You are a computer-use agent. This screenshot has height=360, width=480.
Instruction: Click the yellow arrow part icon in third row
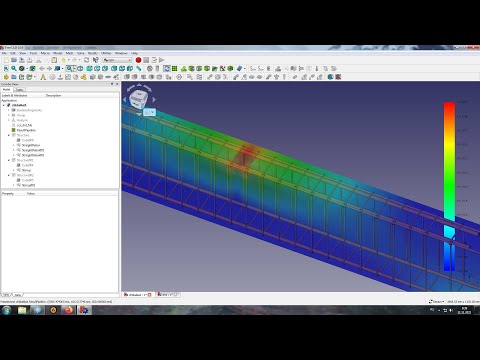click(x=6, y=77)
